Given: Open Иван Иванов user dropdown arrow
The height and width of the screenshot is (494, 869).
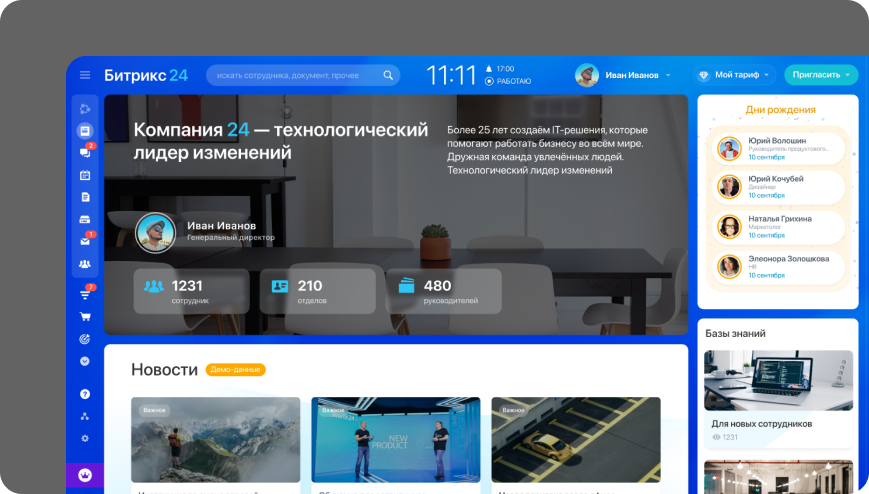Looking at the screenshot, I should pos(668,75).
